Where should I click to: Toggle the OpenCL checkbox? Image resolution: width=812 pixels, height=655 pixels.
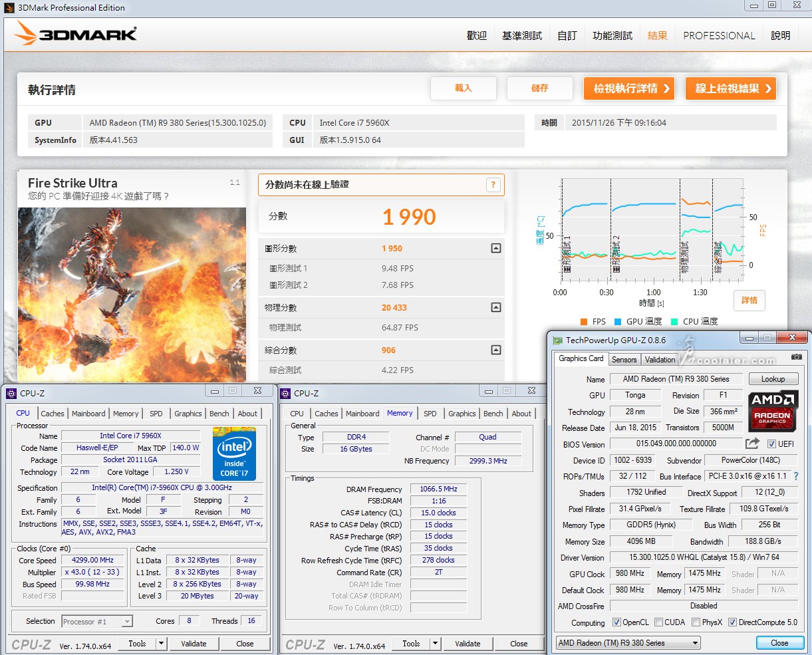(x=616, y=622)
